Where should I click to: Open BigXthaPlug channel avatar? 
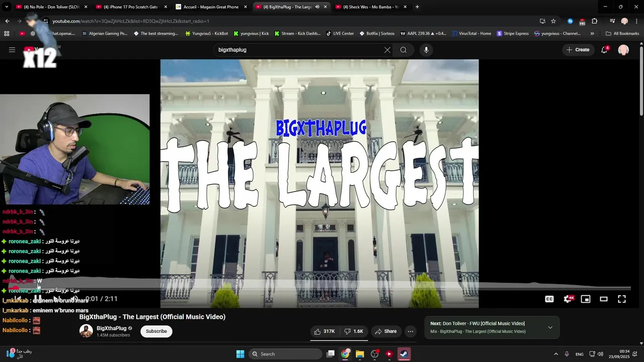pyautogui.click(x=86, y=331)
